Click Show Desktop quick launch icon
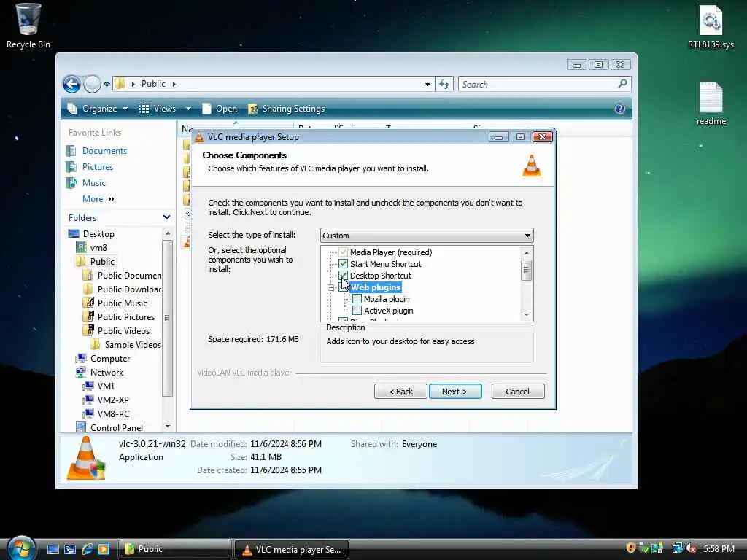The image size is (747, 560). [x=53, y=549]
